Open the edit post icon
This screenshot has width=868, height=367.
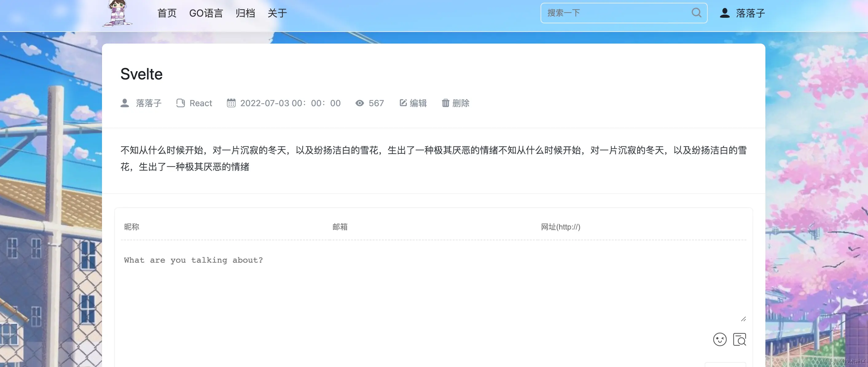(x=403, y=103)
